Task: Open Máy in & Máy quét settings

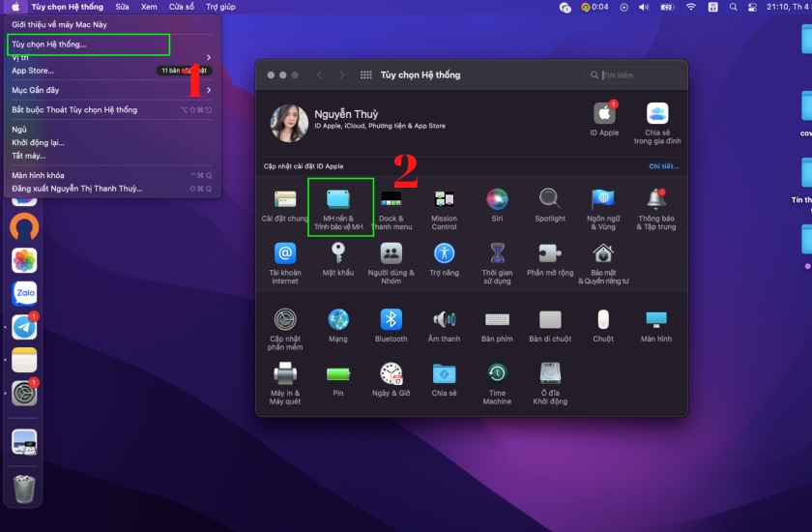Action: tap(285, 384)
